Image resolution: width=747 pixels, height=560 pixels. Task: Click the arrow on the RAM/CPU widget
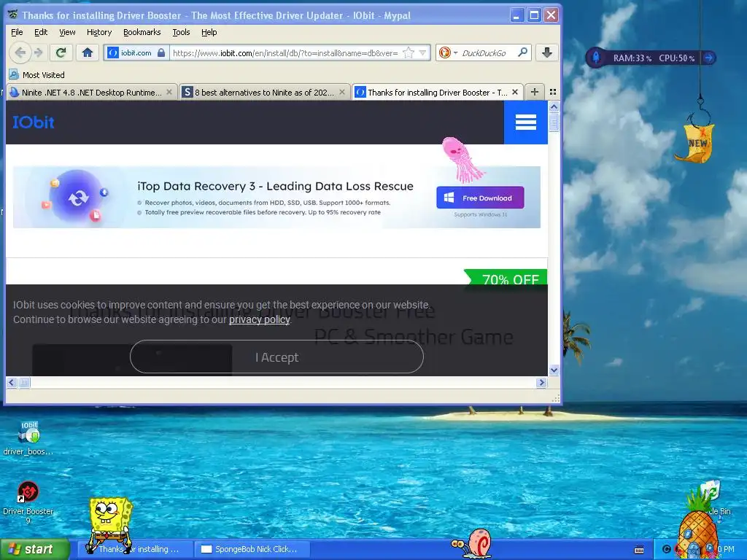click(709, 58)
